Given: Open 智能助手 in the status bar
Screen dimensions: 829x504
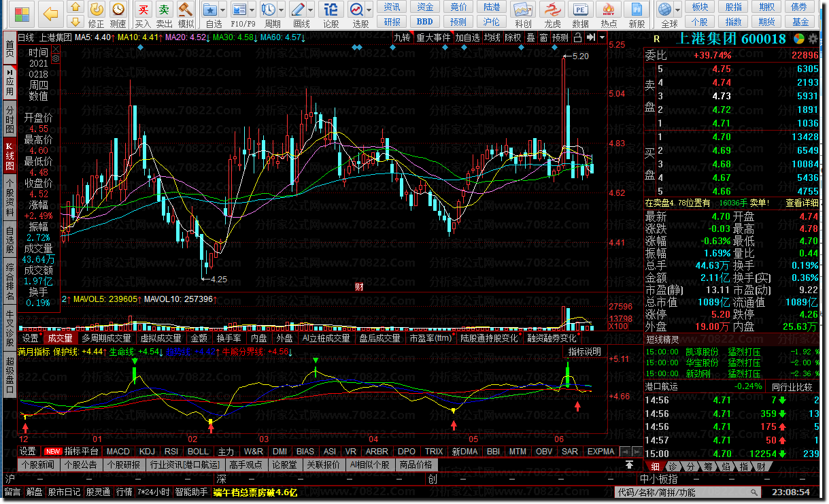Looking at the screenshot, I should coord(191,492).
